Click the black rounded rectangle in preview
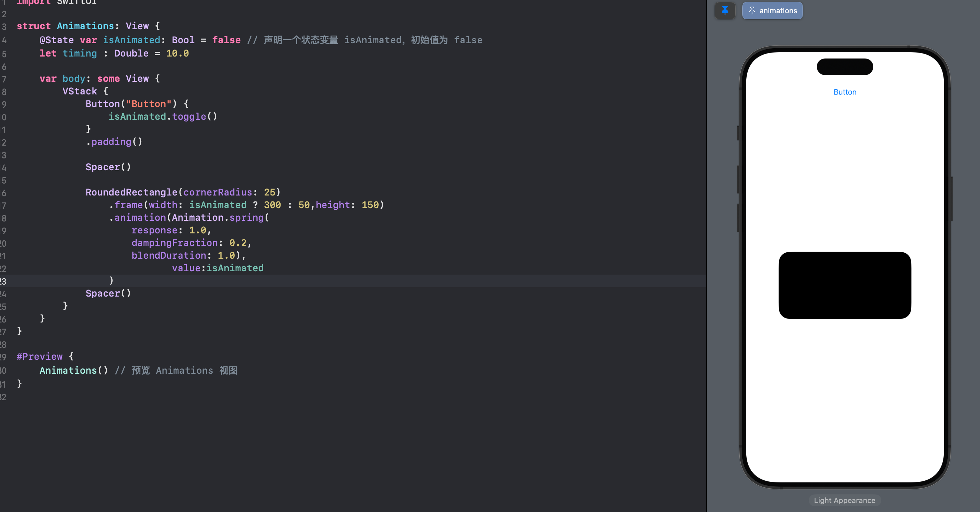This screenshot has width=980, height=512. (x=845, y=285)
